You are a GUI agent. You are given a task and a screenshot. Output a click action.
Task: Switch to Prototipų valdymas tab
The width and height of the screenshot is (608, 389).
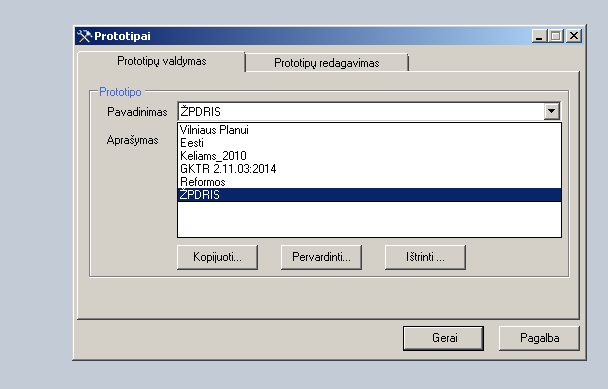click(161, 61)
